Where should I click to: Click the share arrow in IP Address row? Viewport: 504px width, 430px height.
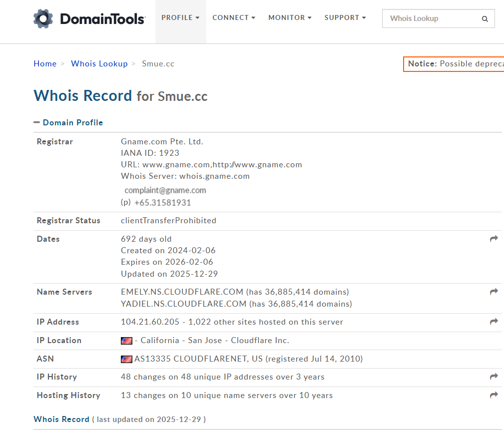tap(494, 322)
